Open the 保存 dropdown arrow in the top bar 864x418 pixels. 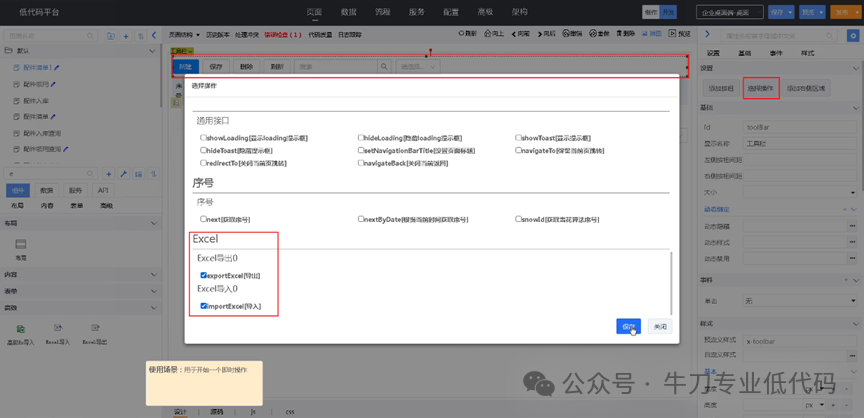791,12
